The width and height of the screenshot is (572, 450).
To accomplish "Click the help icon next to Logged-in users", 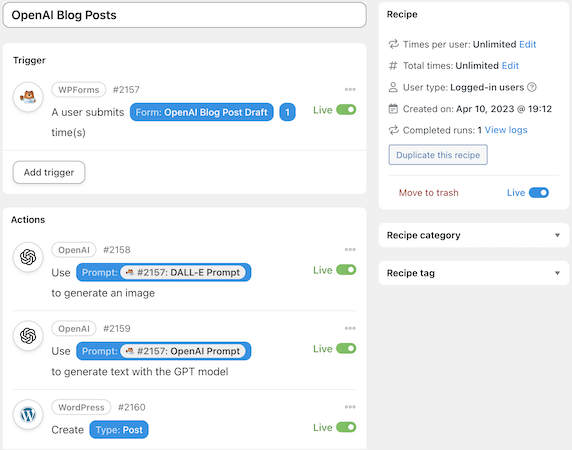I will (x=532, y=87).
